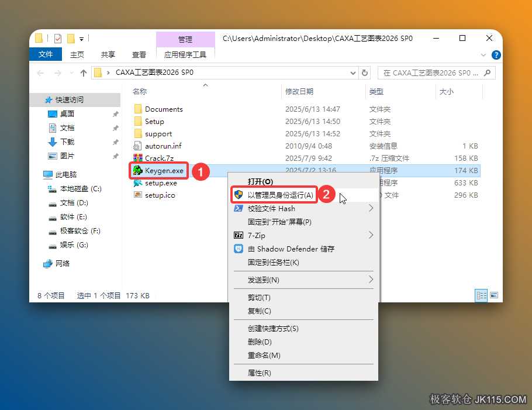532x410 pixels.
Task: Open 极客软仓 (F:) drive
Action: click(x=80, y=231)
